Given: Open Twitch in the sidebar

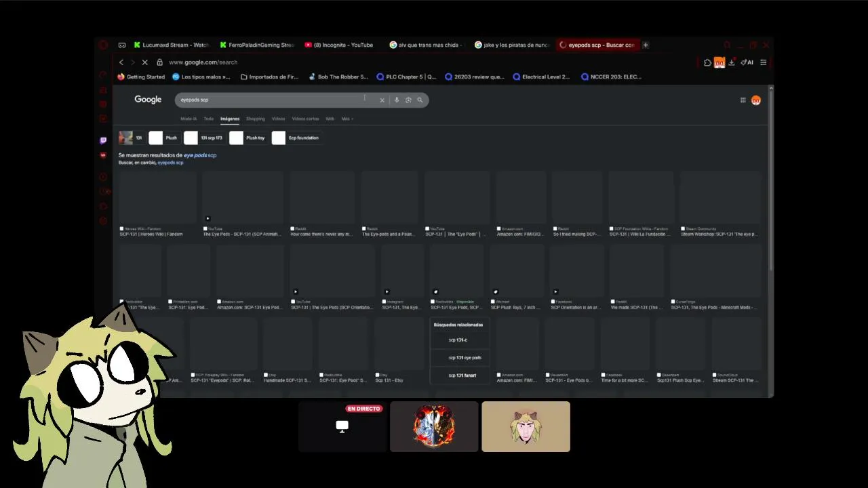Looking at the screenshot, I should pyautogui.click(x=103, y=140).
